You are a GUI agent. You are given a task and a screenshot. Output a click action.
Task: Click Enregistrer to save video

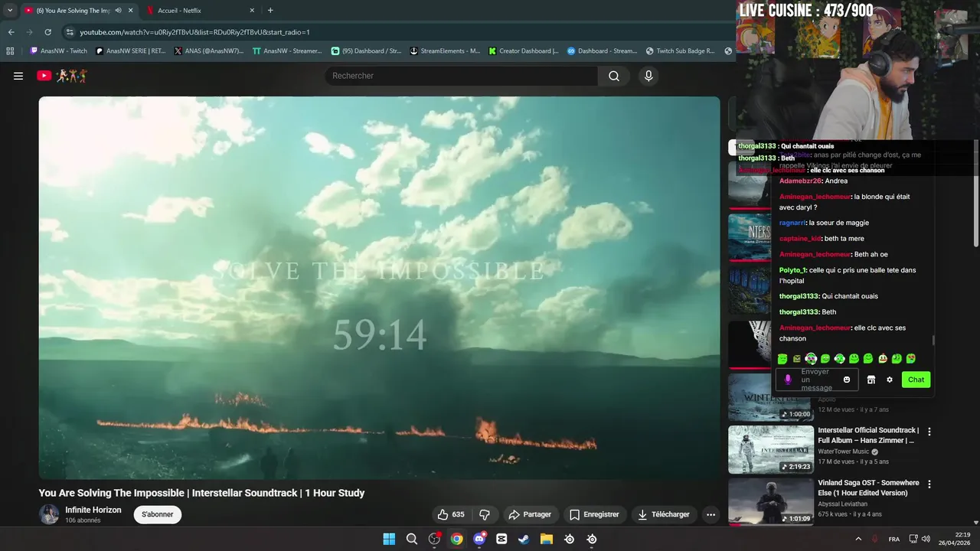point(594,514)
